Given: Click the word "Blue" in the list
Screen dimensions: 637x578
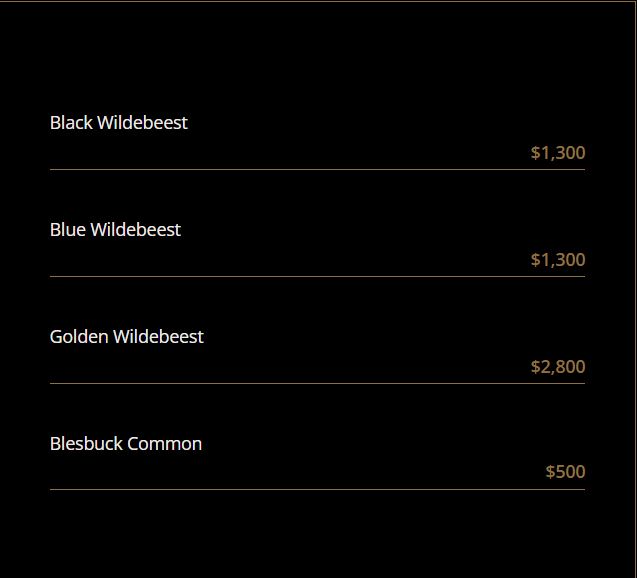Looking at the screenshot, I should 68,230.
